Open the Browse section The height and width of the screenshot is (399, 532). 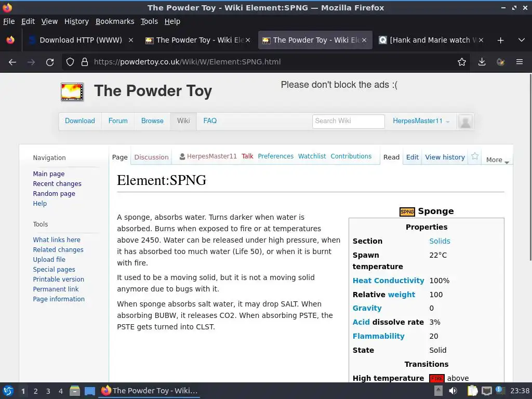click(152, 121)
